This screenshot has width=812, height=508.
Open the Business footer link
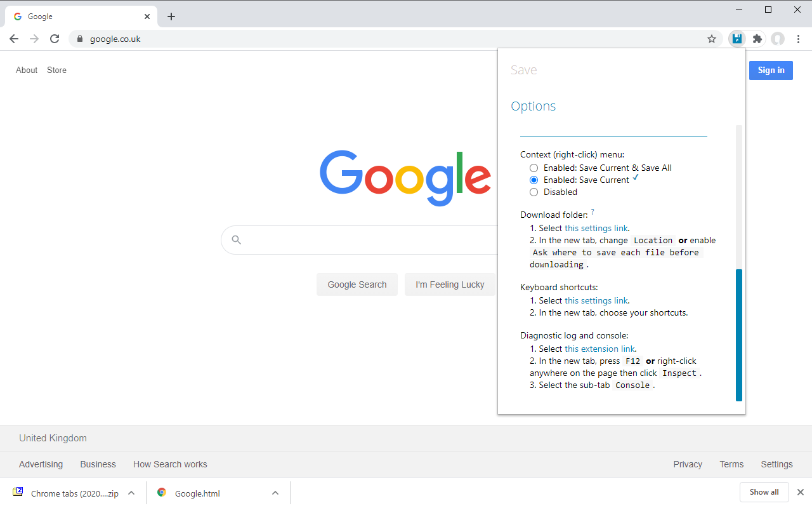(98, 464)
